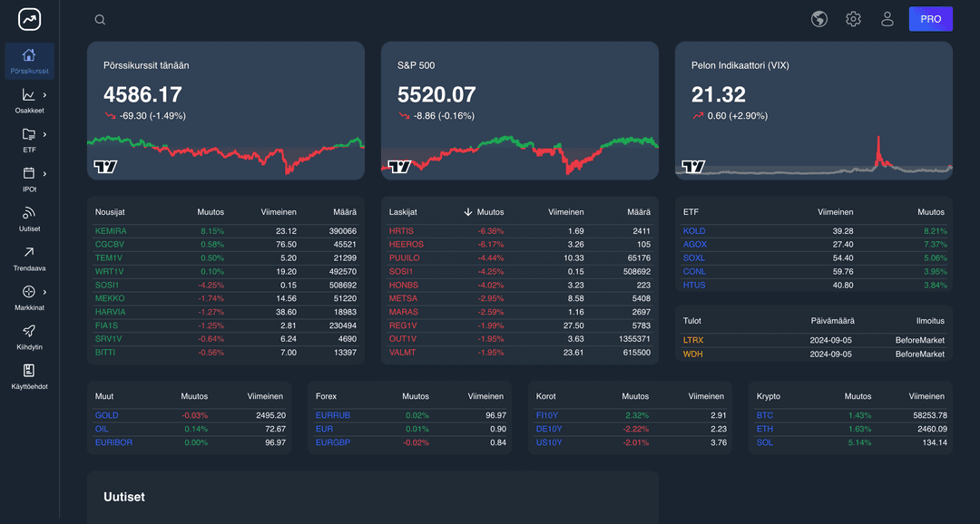Click TradingView logo on S&P 500 chart

click(x=399, y=167)
